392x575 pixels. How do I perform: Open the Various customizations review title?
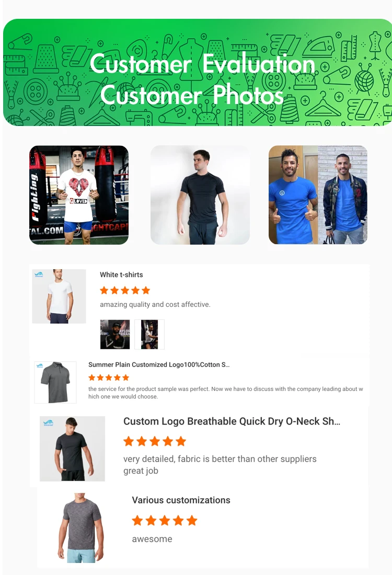[181, 500]
